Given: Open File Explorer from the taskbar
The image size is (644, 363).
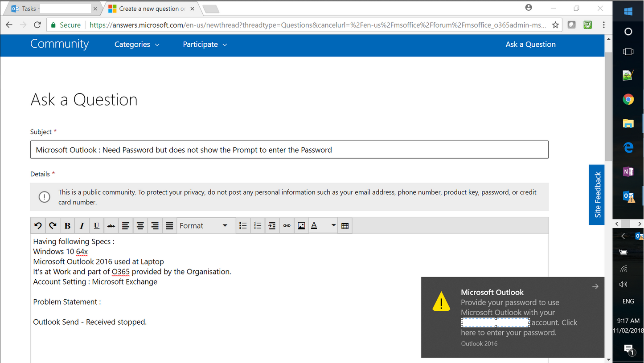Looking at the screenshot, I should (x=628, y=123).
